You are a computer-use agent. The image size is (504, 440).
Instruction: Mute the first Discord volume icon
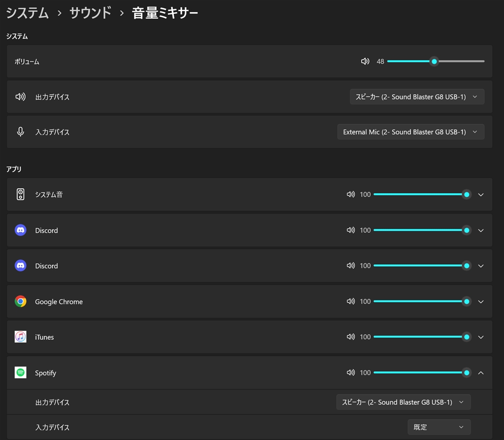coord(350,230)
